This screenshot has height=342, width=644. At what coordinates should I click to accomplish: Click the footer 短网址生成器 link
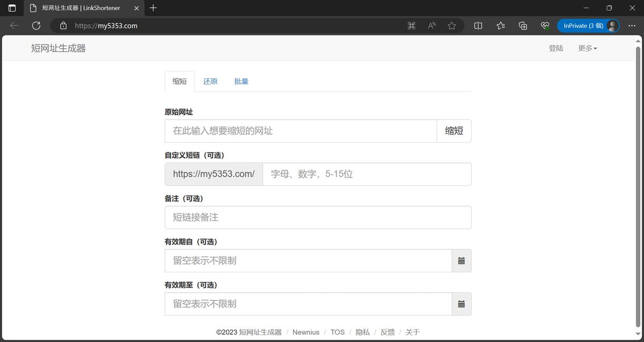point(260,332)
